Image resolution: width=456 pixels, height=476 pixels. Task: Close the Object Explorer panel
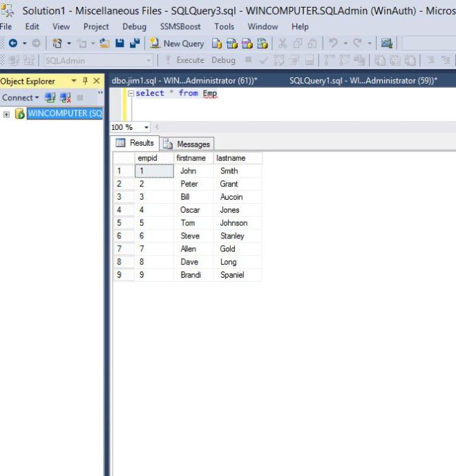tap(96, 81)
